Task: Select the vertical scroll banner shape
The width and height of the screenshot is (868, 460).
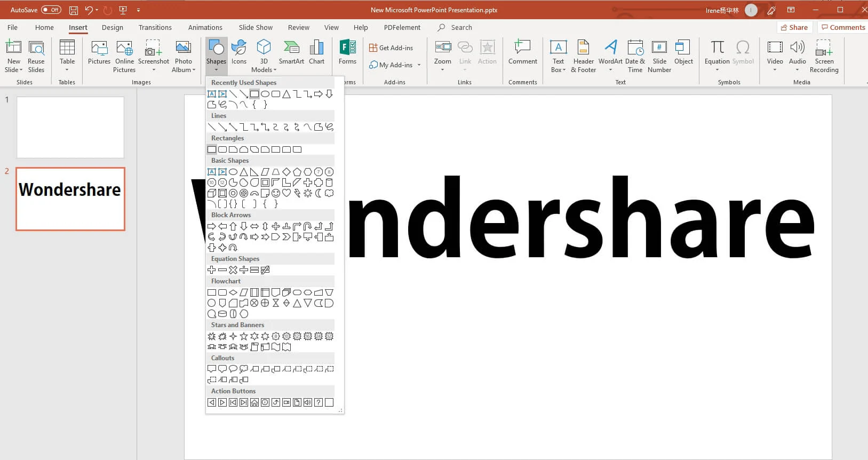Action: 254,347
